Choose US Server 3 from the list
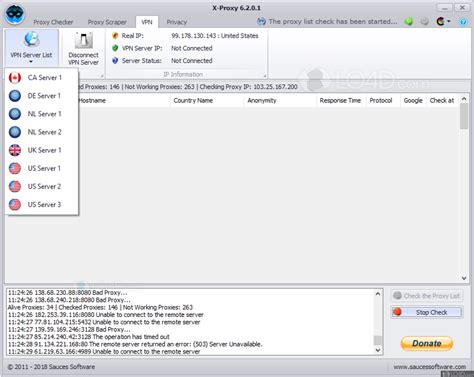Screen dimensions: 474x377 coord(42,204)
